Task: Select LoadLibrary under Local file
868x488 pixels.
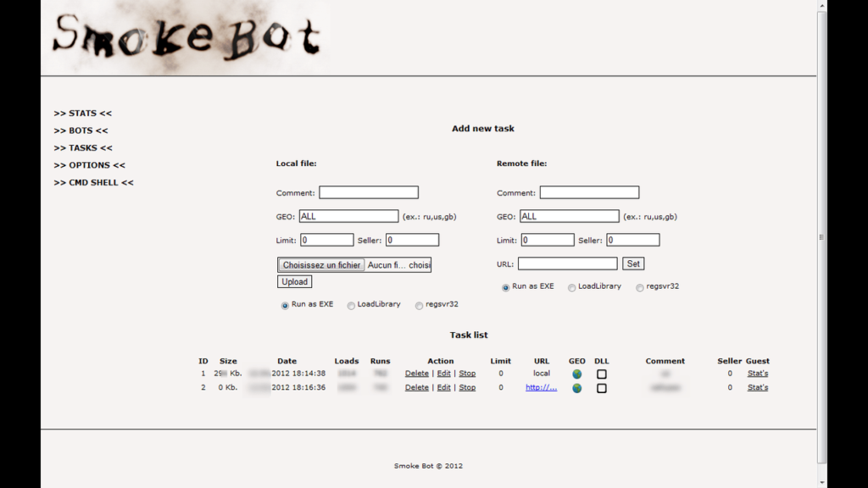Action: click(x=351, y=305)
